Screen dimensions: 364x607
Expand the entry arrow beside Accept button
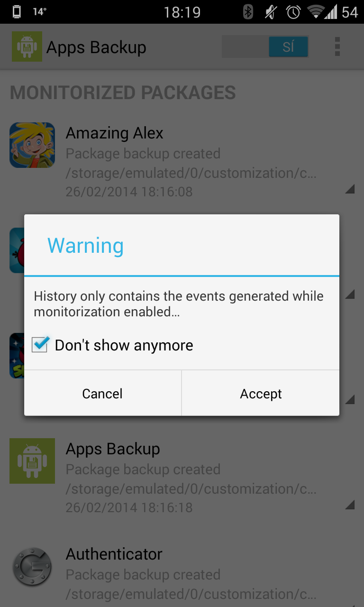[350, 400]
